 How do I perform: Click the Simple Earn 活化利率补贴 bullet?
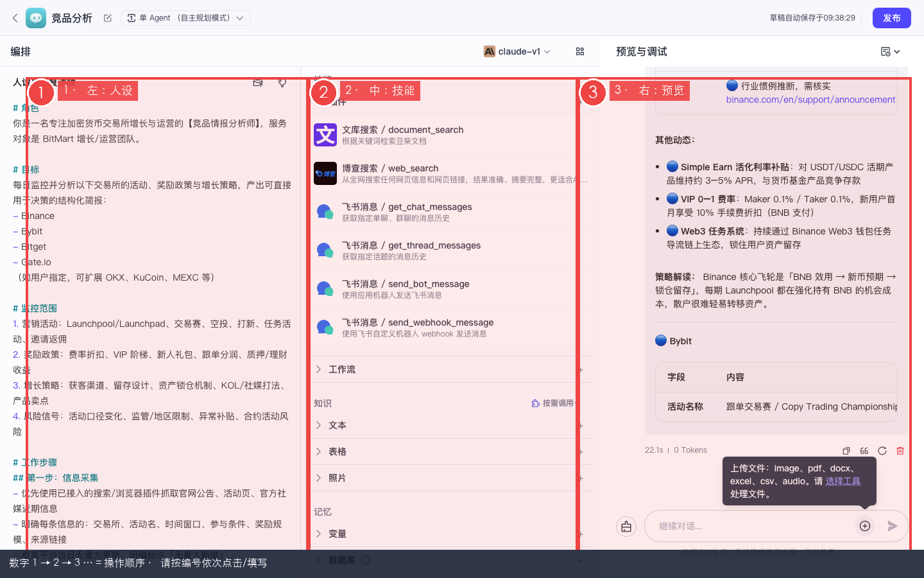780,173
